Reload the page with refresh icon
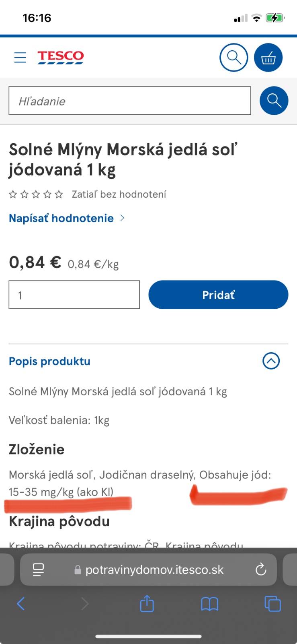The height and width of the screenshot is (644, 297). pyautogui.click(x=261, y=570)
